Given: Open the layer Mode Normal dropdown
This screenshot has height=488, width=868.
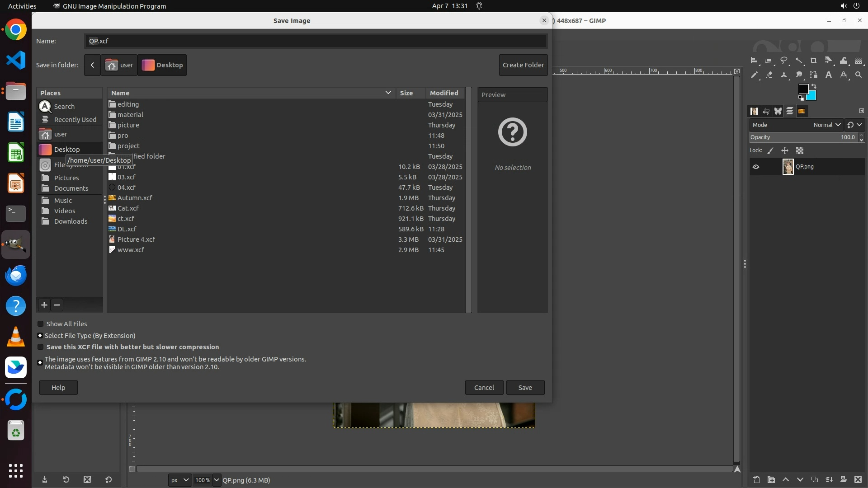Looking at the screenshot, I should [826, 125].
